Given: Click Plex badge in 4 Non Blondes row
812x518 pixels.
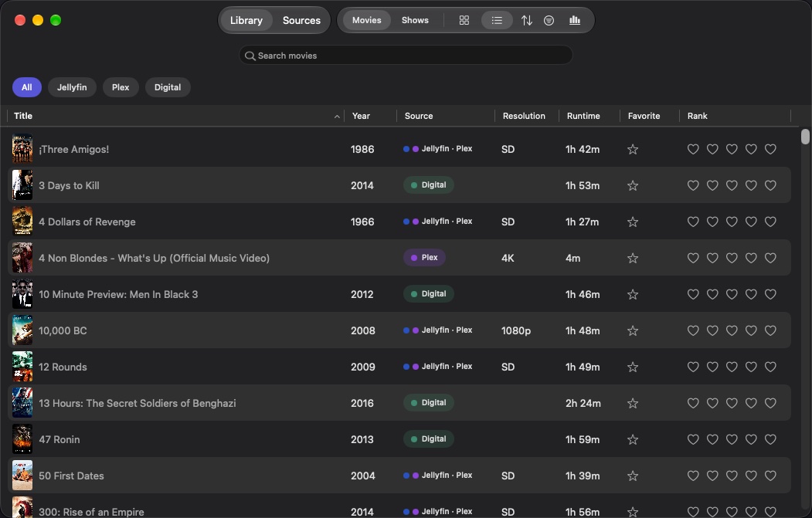Looking at the screenshot, I should [424, 258].
